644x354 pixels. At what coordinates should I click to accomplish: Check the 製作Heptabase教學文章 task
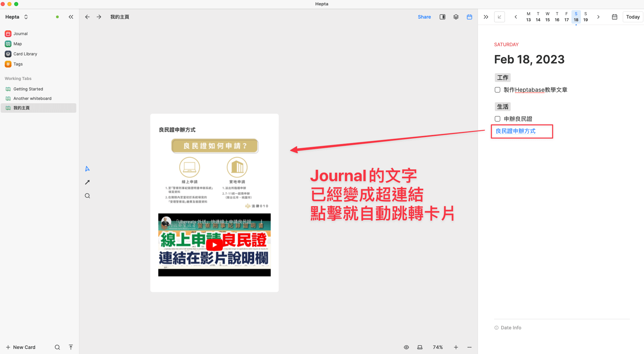click(497, 90)
